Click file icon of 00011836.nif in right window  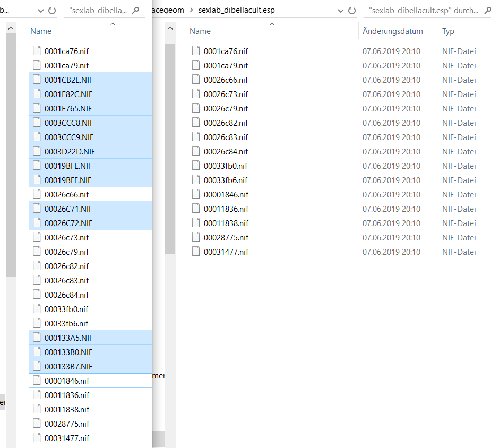pos(196,209)
